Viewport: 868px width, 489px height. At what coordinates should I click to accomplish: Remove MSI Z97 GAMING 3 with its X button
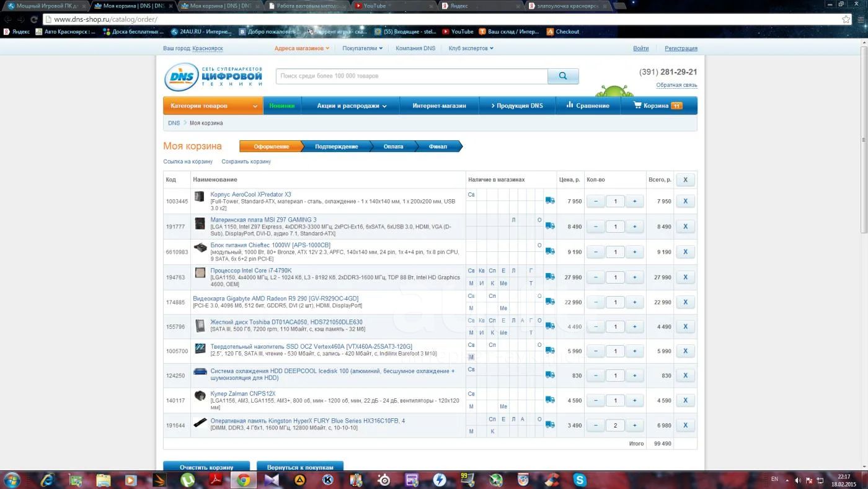tap(685, 227)
